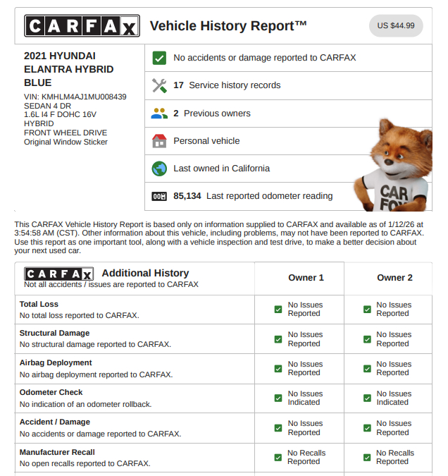Click the Odometer Check row label
Image resolution: width=448 pixels, height=476 pixels.
(51, 393)
